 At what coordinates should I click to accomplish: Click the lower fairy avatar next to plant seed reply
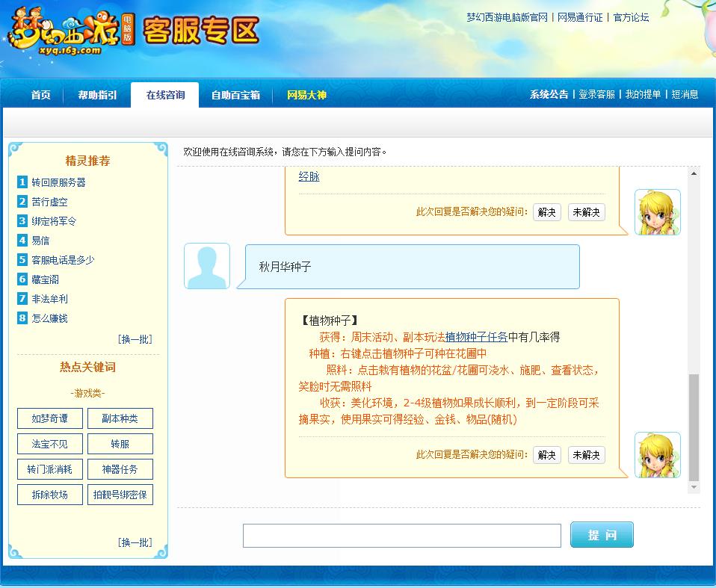pos(658,454)
